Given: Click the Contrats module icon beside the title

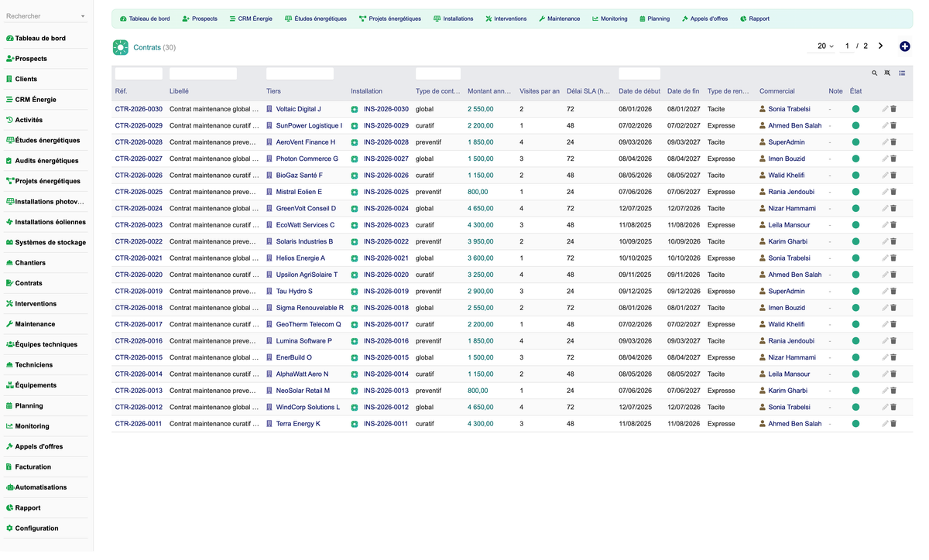Looking at the screenshot, I should 121,47.
